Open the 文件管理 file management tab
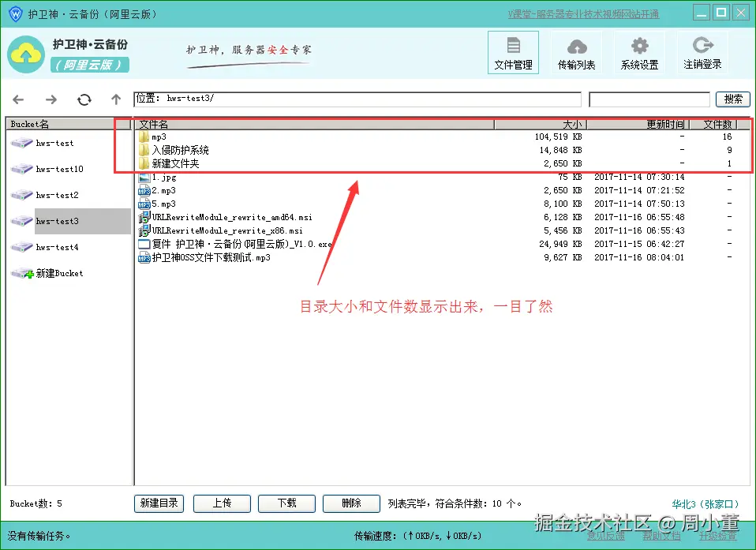 [513, 53]
